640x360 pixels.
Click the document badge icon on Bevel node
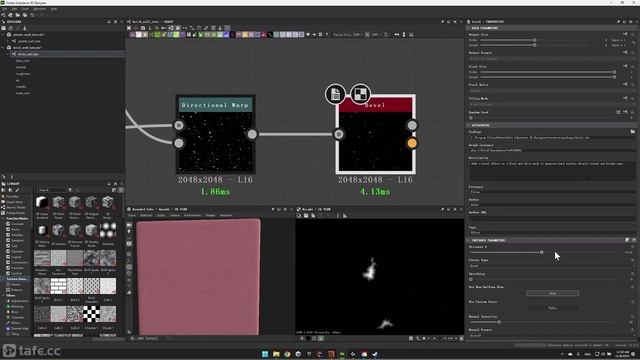(x=336, y=94)
